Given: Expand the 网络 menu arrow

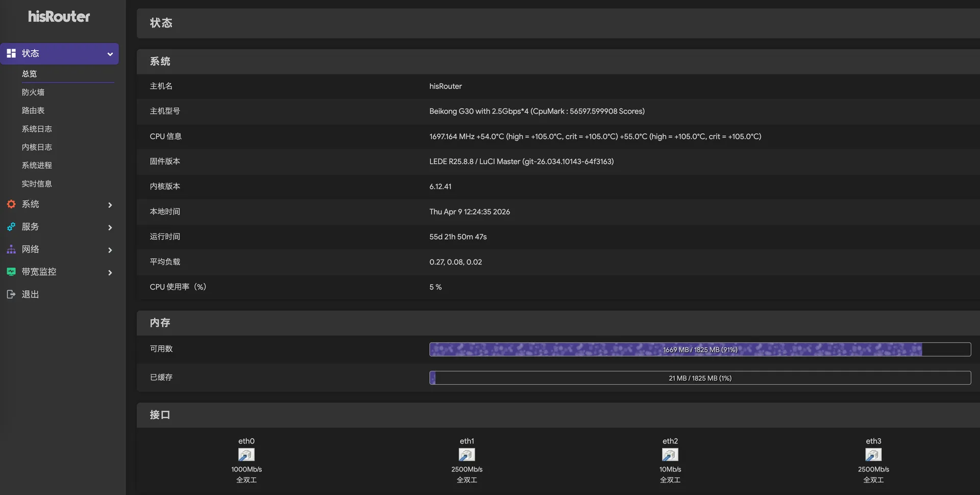Looking at the screenshot, I should tap(110, 250).
